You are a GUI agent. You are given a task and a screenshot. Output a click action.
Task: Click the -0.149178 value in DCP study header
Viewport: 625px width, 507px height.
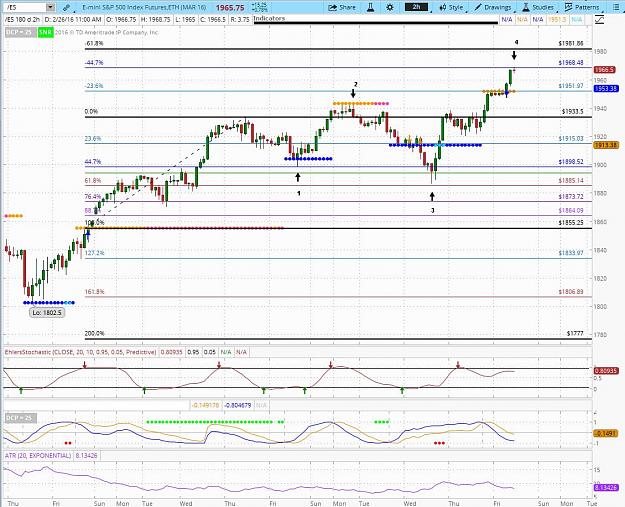[x=205, y=405]
